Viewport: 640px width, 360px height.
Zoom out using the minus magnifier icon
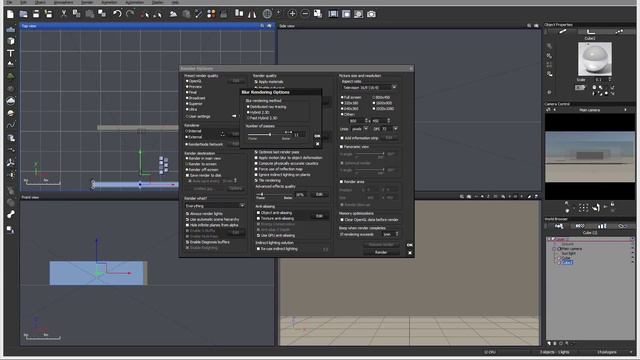305,14
